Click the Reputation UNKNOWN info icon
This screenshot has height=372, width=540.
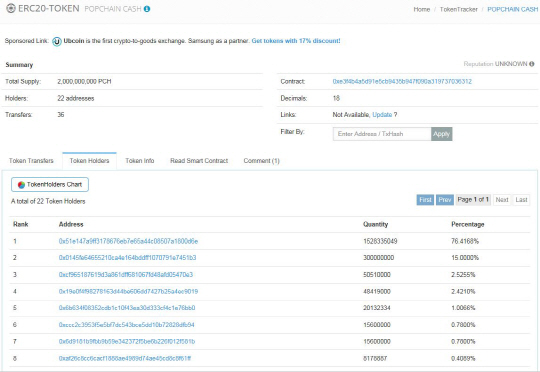tap(532, 64)
